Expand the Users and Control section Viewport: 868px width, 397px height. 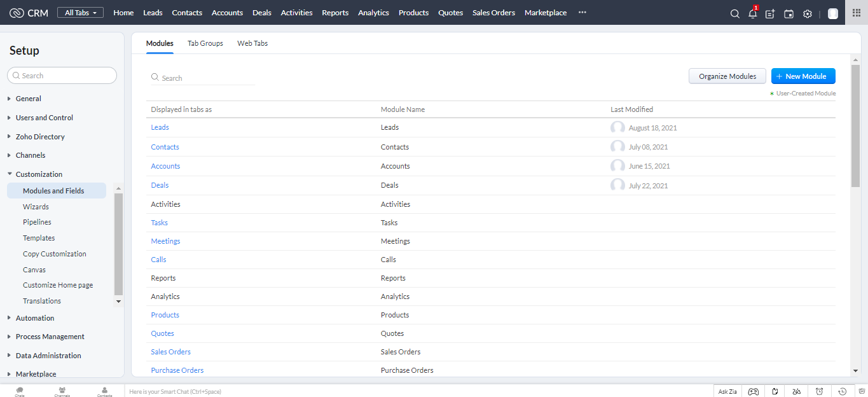(x=44, y=118)
